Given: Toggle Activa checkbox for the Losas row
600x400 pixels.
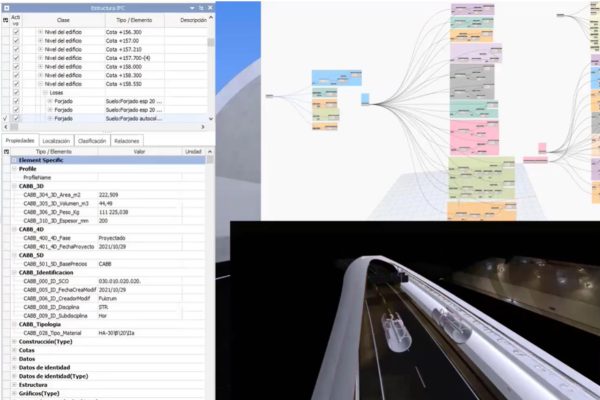Looking at the screenshot, I should point(16,93).
